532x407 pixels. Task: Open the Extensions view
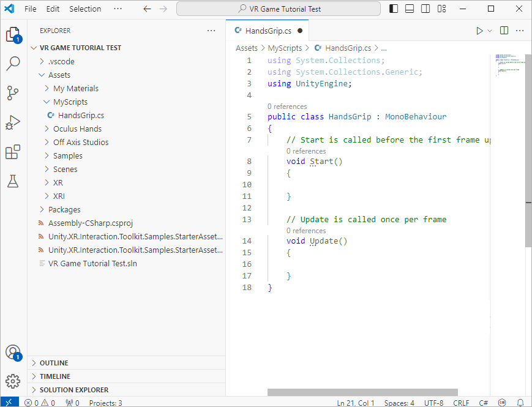point(13,152)
